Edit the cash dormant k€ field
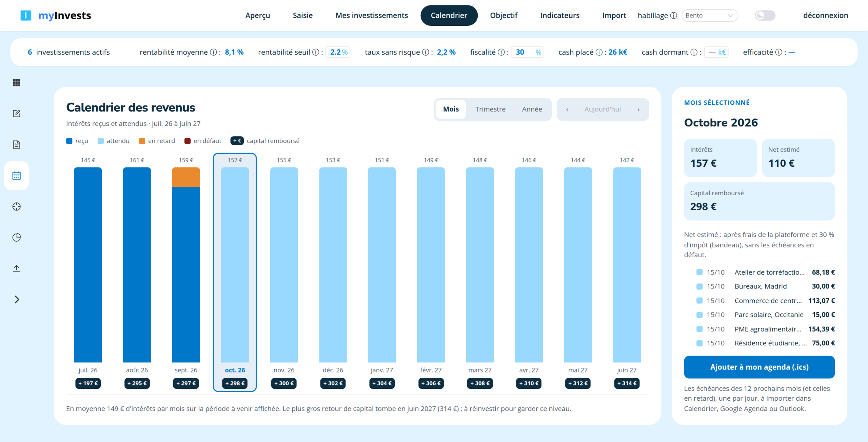 point(716,52)
